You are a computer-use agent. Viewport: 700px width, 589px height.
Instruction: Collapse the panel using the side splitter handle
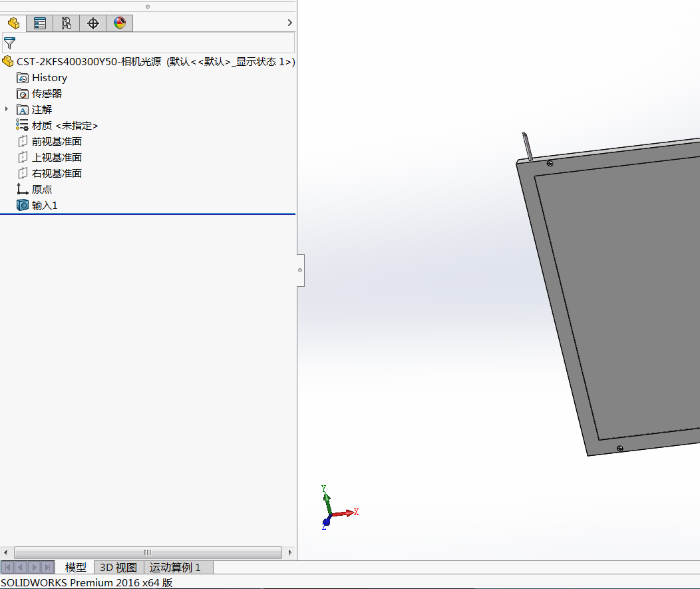point(300,270)
